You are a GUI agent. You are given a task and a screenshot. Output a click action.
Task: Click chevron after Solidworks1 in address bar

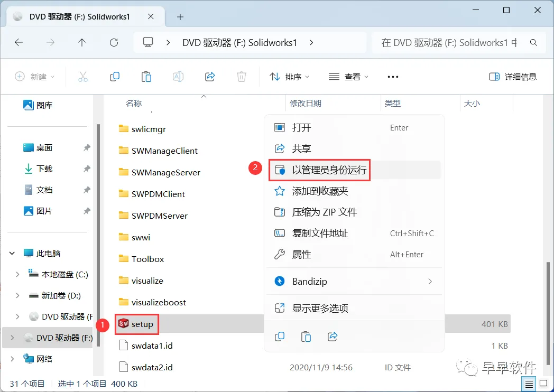click(x=311, y=43)
